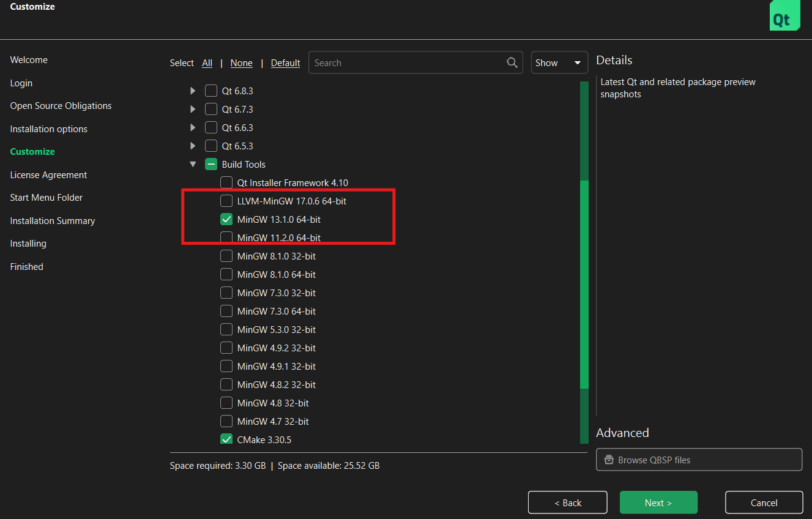The image size is (812, 519).
Task: Enable MinGW 4.8.2 32-bit checkbox
Action: 226,384
